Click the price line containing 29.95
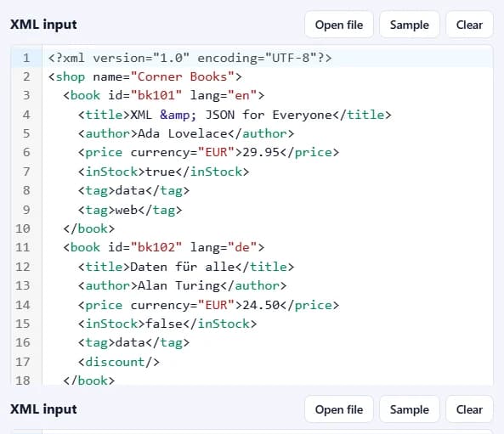 click(x=208, y=152)
